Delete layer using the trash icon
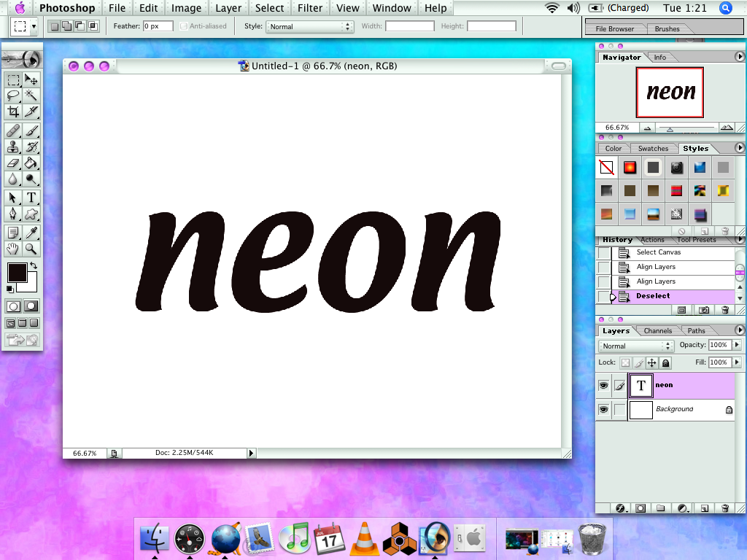 point(725,507)
